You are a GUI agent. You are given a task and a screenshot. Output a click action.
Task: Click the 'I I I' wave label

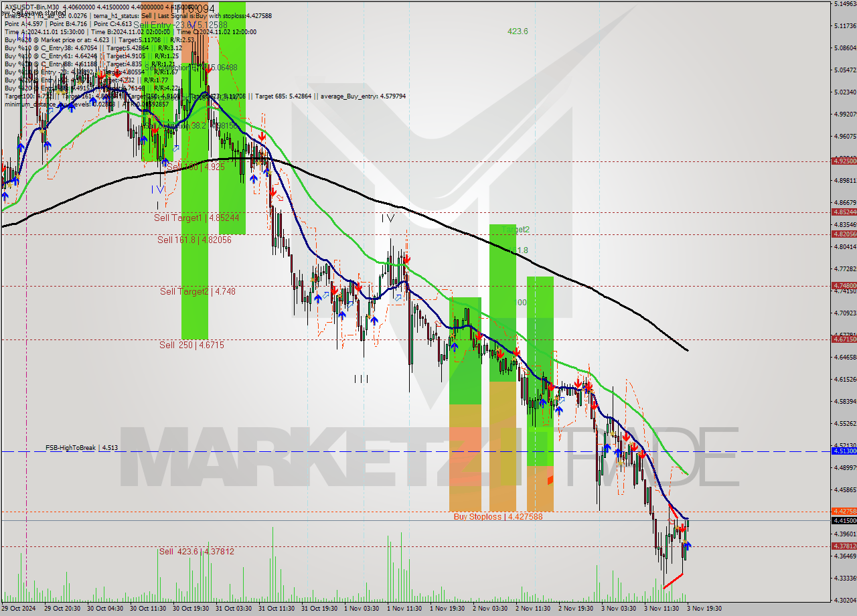(361, 379)
